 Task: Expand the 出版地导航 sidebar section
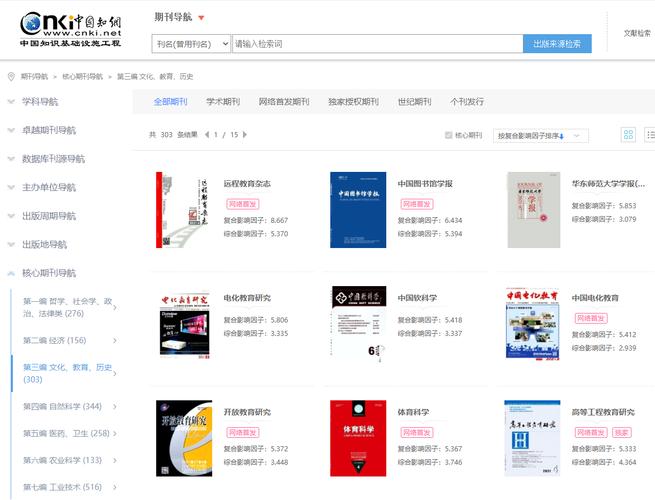coord(45,244)
